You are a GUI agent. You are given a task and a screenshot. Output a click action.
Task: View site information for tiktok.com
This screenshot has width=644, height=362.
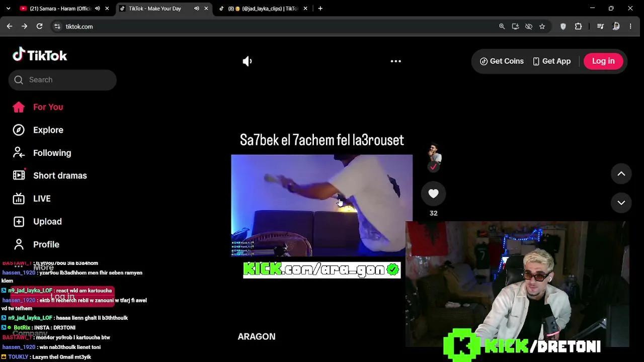pyautogui.click(x=57, y=27)
